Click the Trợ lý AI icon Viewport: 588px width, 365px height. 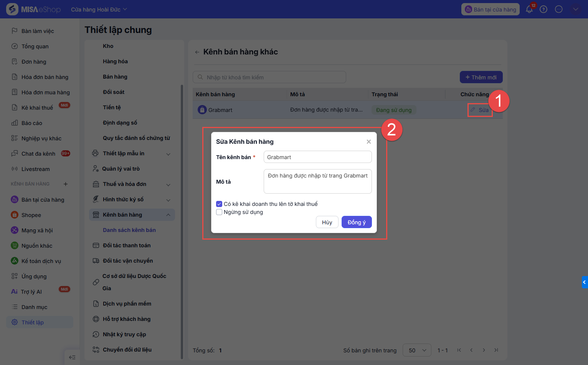[x=14, y=292]
